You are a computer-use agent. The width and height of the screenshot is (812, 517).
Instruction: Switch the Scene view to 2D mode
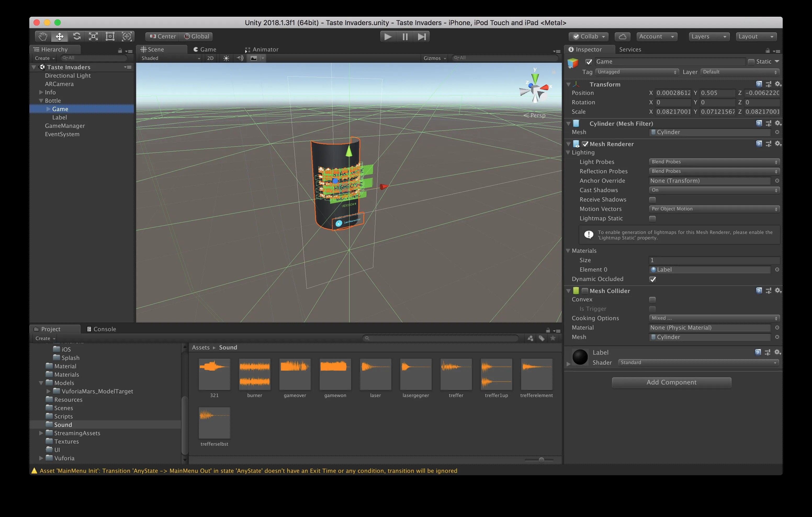210,58
